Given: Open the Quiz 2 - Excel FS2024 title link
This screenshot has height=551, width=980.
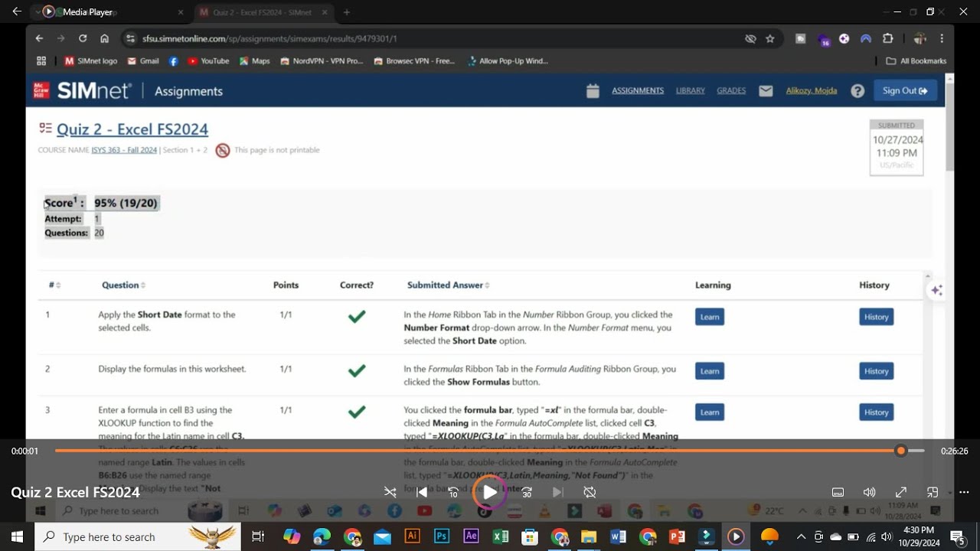Looking at the screenshot, I should coord(132,129).
